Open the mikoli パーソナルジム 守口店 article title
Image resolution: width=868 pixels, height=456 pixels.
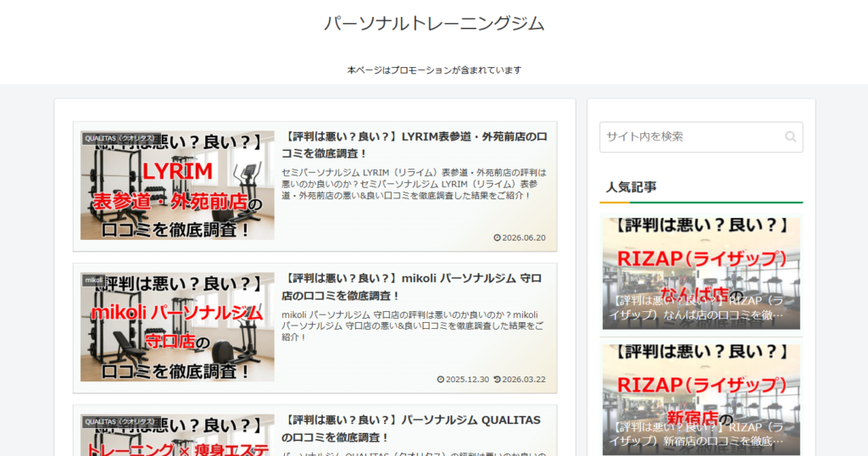[x=412, y=286]
